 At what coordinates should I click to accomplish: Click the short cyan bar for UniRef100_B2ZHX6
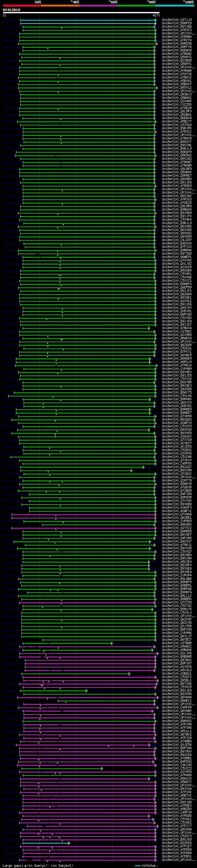point(46,843)
